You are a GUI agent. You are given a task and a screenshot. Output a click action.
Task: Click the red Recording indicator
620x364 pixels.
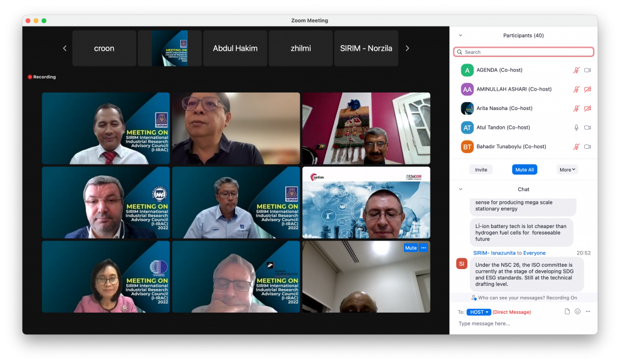(x=42, y=77)
